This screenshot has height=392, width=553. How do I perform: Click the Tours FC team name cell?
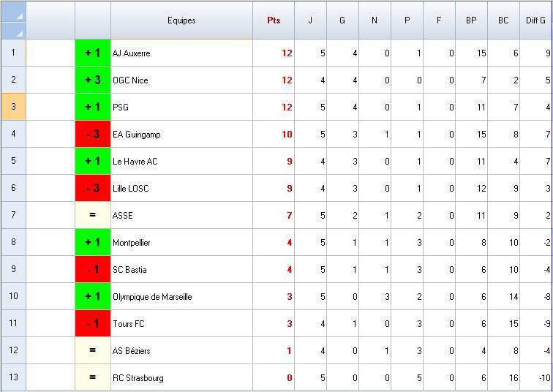(181, 324)
